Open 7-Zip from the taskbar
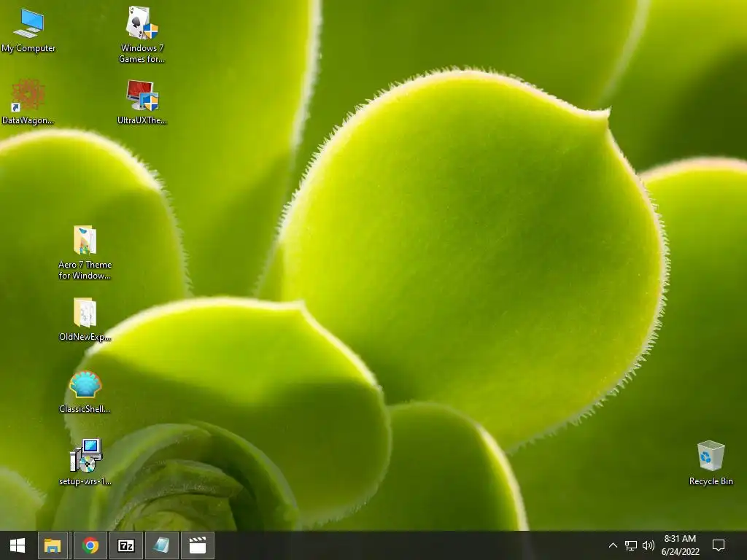The image size is (747, 560). (126, 545)
